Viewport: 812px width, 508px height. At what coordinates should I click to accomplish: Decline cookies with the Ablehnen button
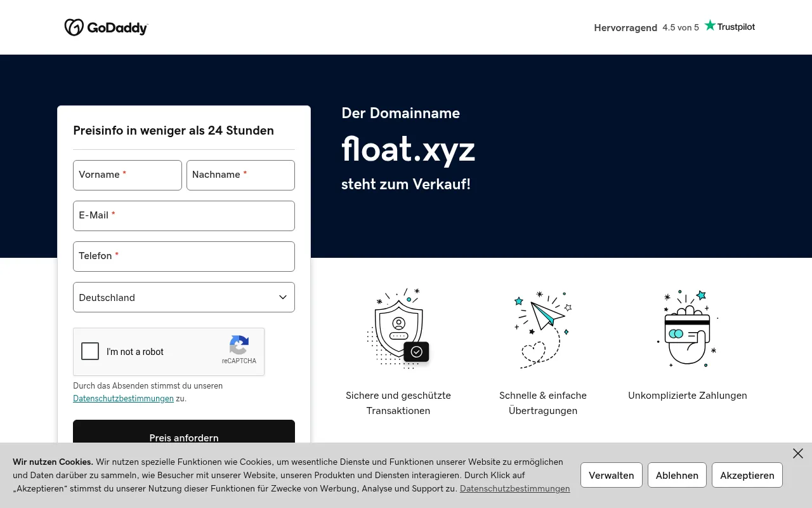pyautogui.click(x=677, y=475)
